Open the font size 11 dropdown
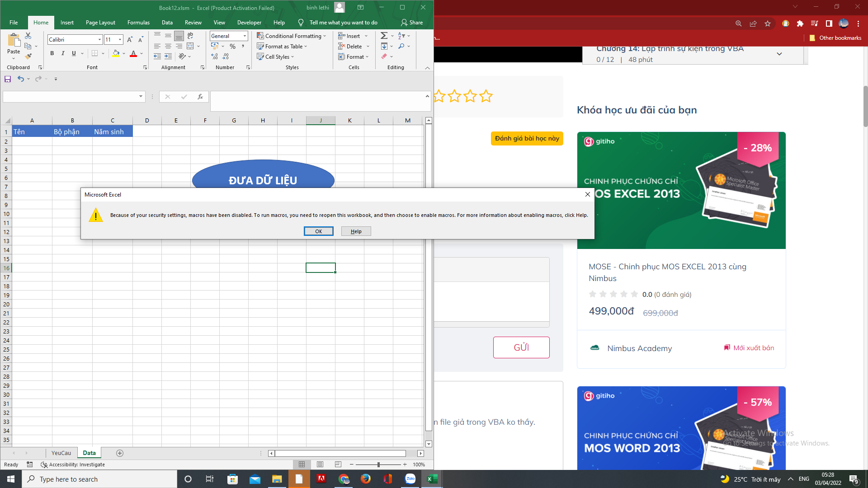The width and height of the screenshot is (868, 488). point(120,40)
